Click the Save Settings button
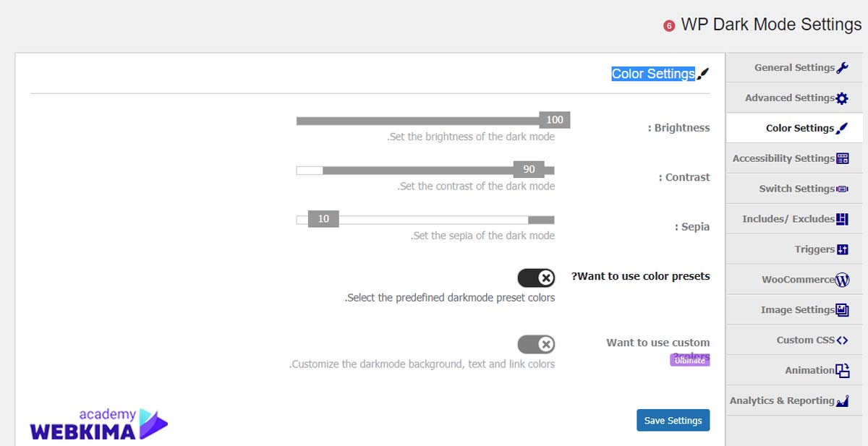 tap(673, 421)
